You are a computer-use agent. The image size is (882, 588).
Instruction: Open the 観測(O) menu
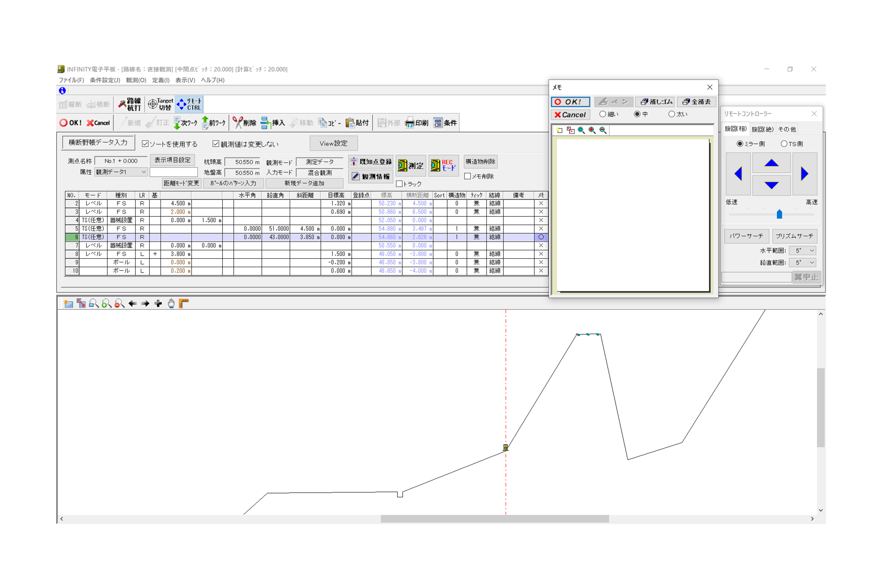136,80
